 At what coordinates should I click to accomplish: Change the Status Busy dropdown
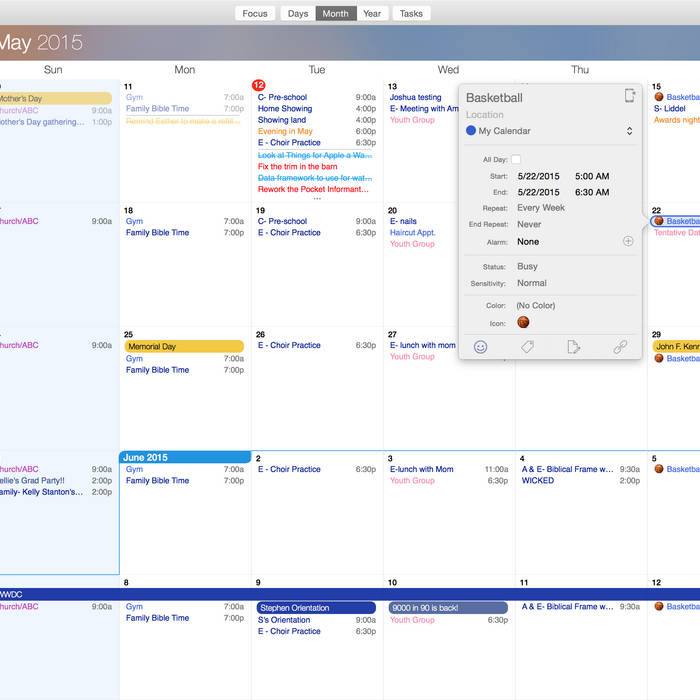[x=527, y=267]
